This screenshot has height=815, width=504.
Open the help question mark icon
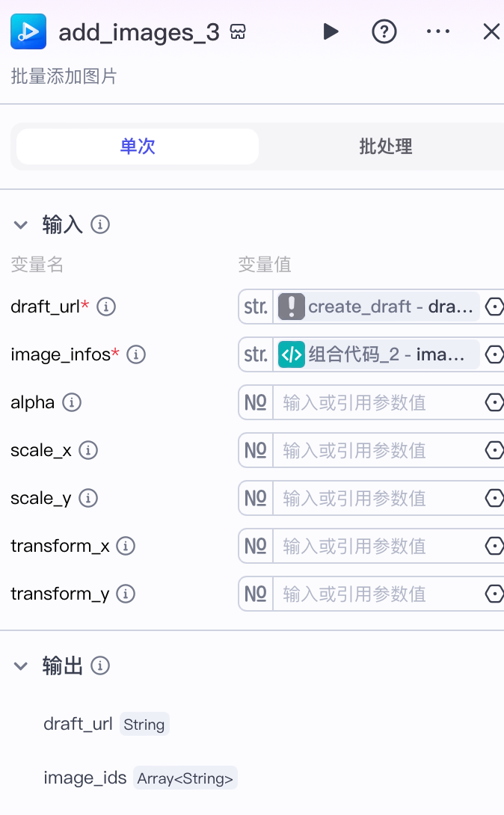pyautogui.click(x=384, y=31)
